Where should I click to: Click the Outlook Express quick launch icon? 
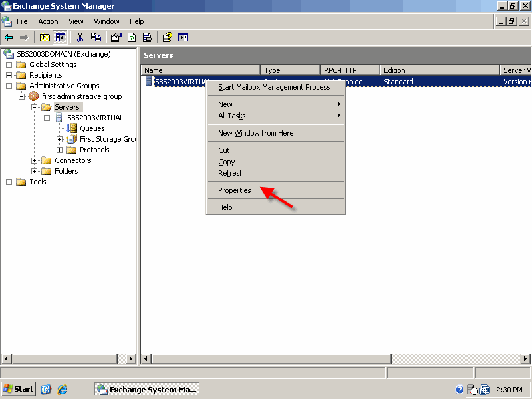46,389
